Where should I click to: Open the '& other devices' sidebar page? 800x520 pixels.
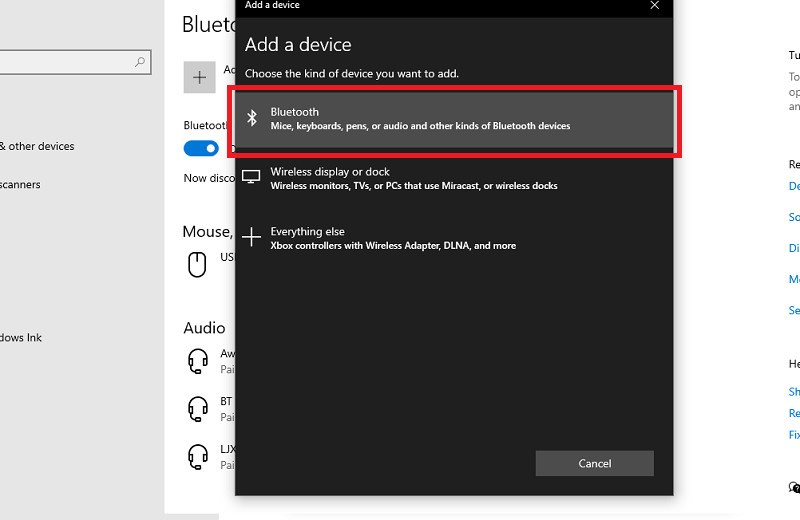(37, 146)
